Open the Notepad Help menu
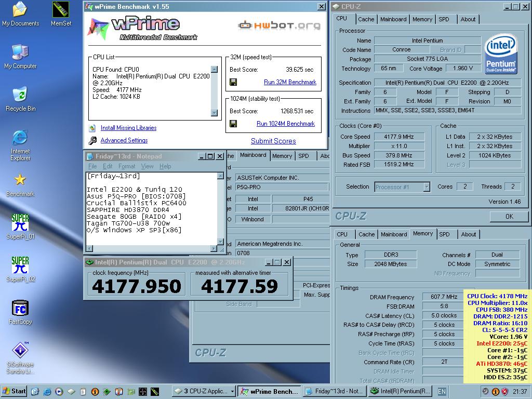Viewport: 532px width, 399px height. tap(165, 166)
